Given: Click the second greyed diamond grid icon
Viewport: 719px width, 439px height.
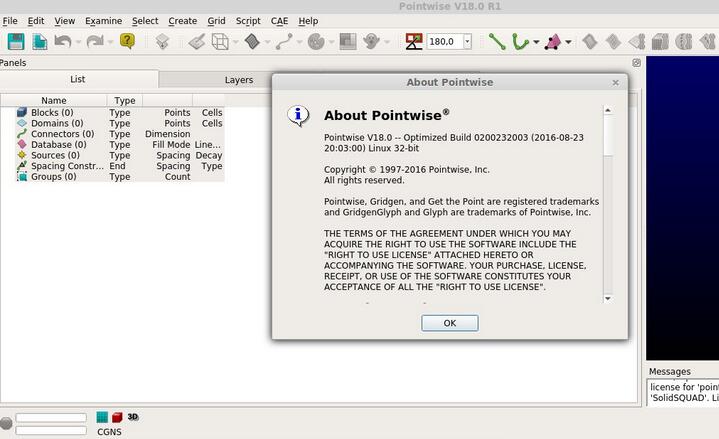Looking at the screenshot, I should tap(614, 42).
